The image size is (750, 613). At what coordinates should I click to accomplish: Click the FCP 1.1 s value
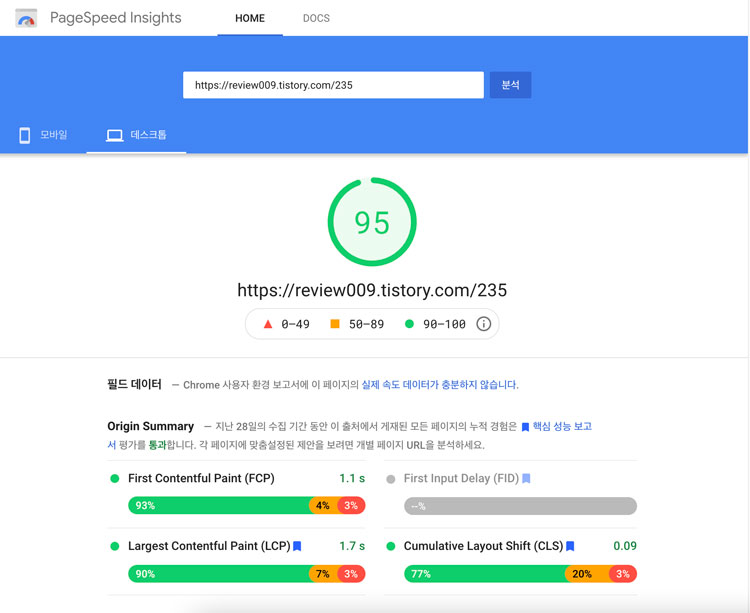point(352,479)
